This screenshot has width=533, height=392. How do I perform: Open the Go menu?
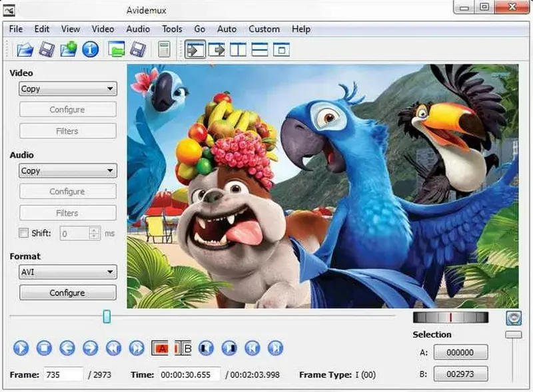[x=199, y=29]
